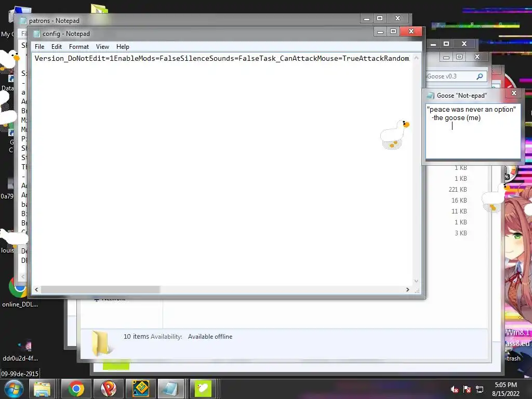Viewport: 532px width, 399px height.
Task: Click inside the config Notepad text area
Action: pos(222,170)
